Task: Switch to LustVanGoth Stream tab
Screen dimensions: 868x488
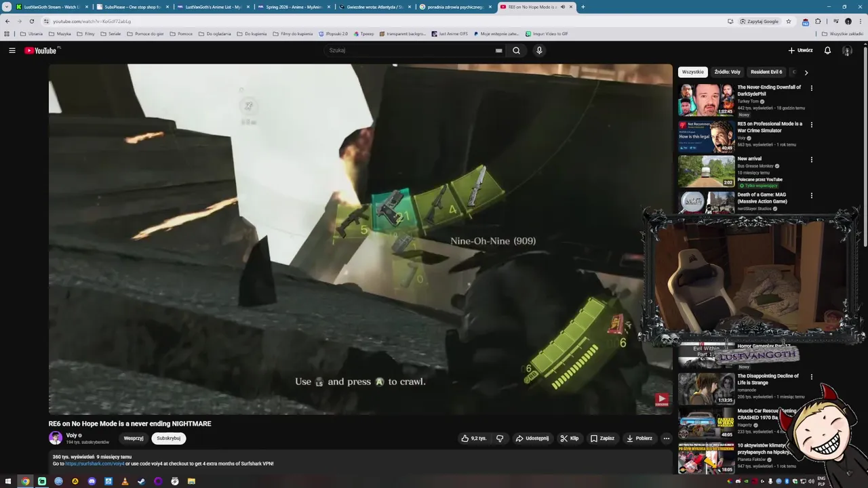Action: [47, 7]
